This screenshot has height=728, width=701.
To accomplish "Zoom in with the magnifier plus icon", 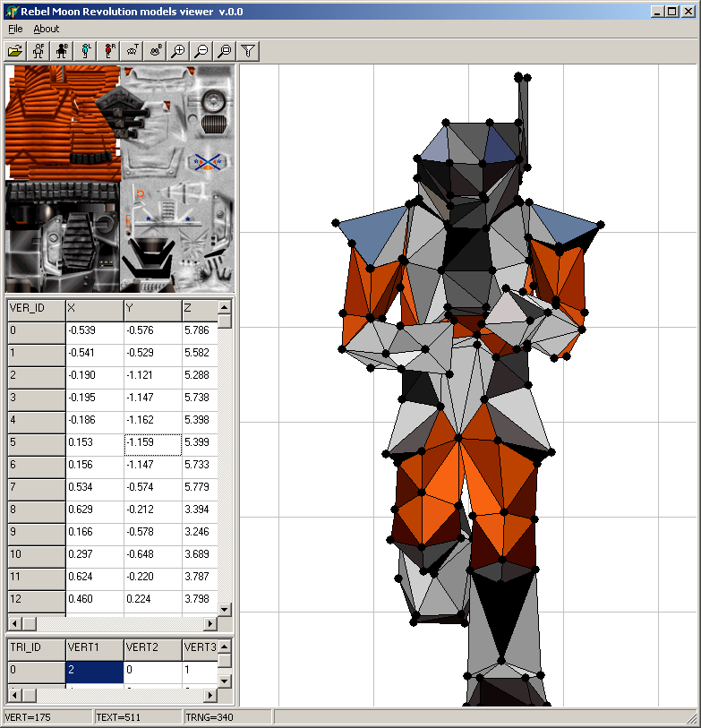I will pyautogui.click(x=178, y=51).
